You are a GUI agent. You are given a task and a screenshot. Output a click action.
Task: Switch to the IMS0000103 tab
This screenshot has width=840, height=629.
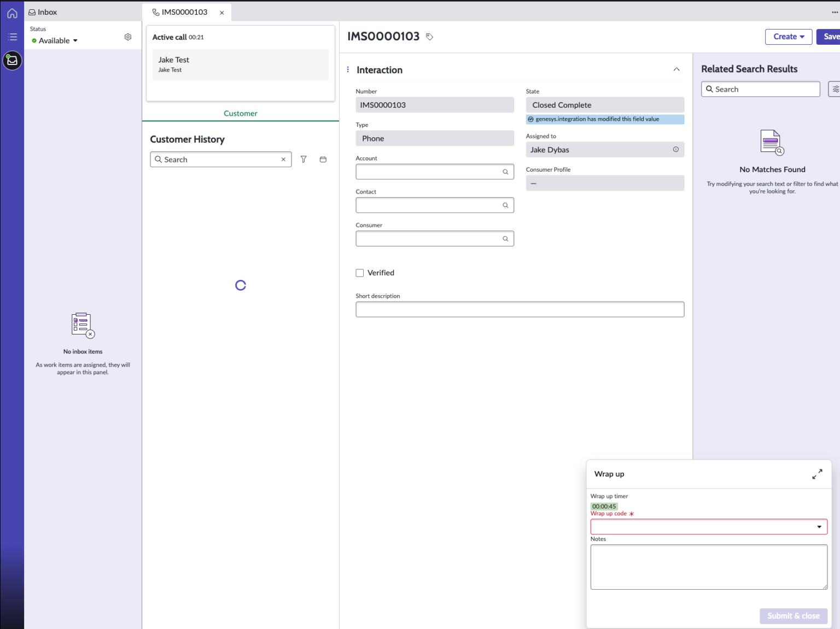[x=184, y=11]
